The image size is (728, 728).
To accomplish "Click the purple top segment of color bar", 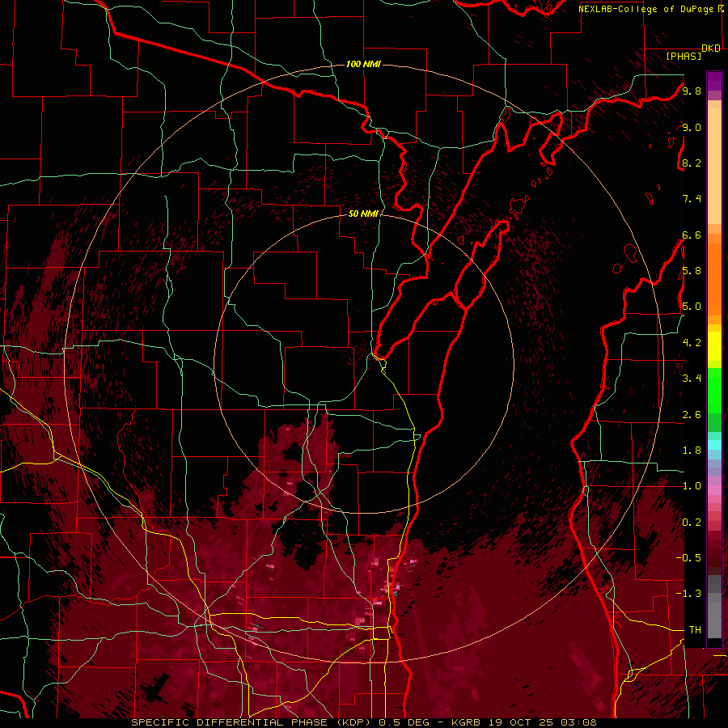I will pos(714,81).
